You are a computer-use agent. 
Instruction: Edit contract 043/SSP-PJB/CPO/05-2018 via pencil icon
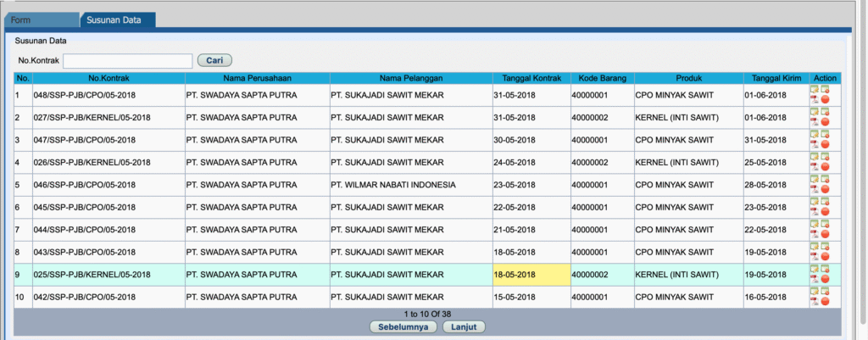coord(815,247)
